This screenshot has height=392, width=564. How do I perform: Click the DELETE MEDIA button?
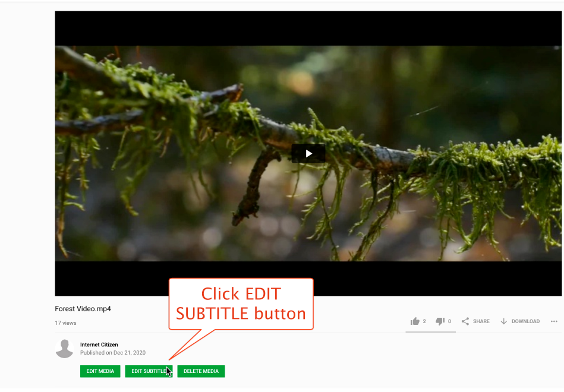[x=201, y=371]
